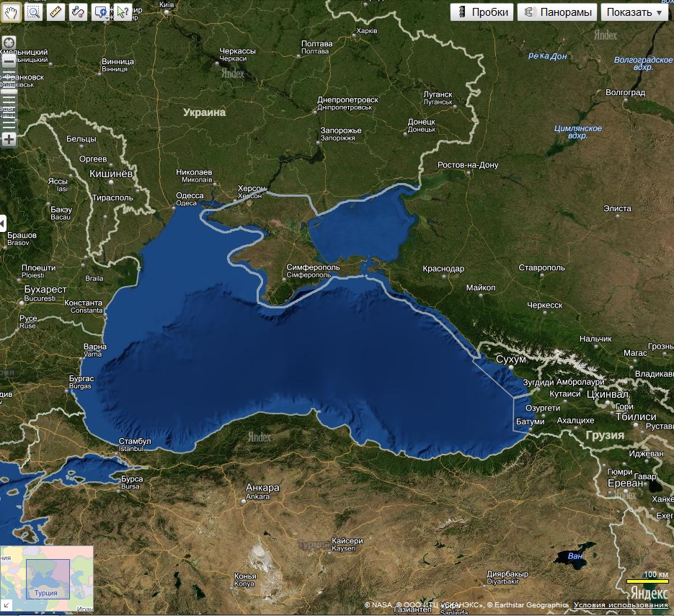Click the overview minimap thumbnail

[x=47, y=579]
